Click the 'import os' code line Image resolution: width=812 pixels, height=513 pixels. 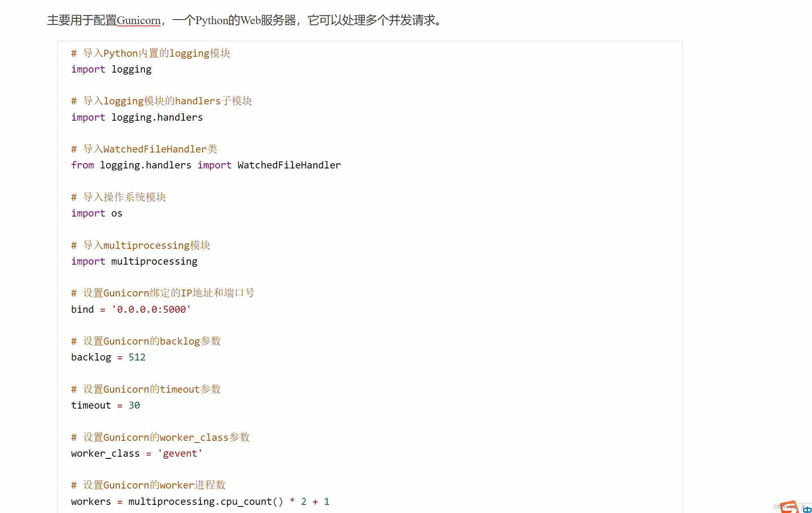97,213
